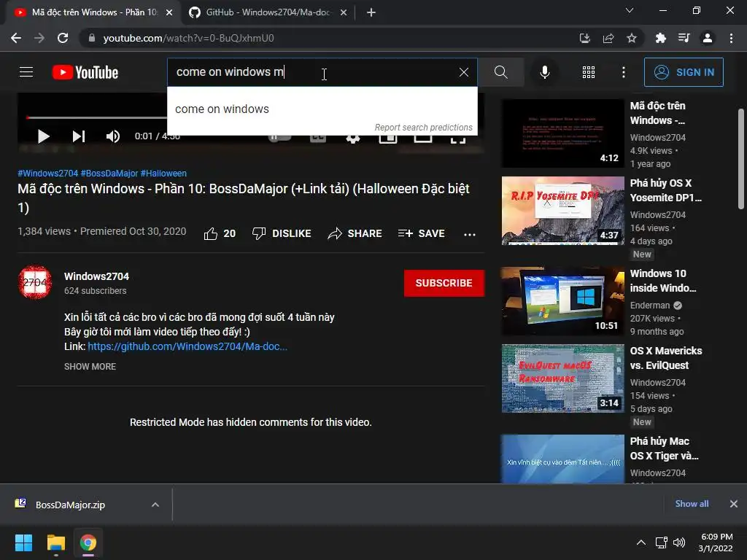Image resolution: width=747 pixels, height=560 pixels.
Task: Click Show all downloads
Action: point(692,504)
